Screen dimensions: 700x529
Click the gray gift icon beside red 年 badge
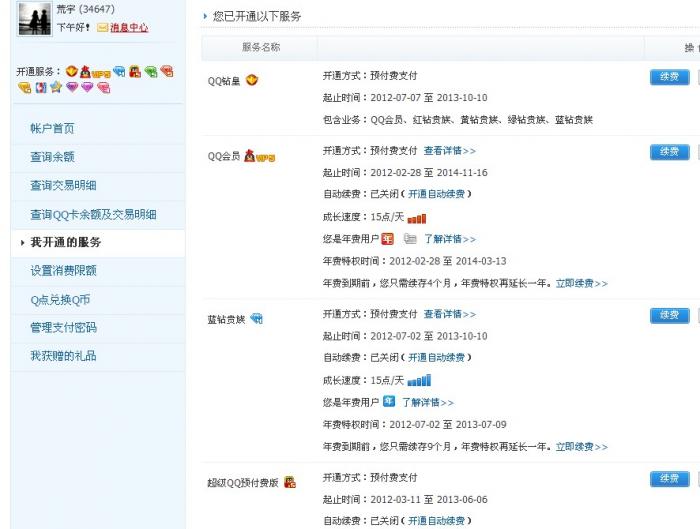coord(410,239)
